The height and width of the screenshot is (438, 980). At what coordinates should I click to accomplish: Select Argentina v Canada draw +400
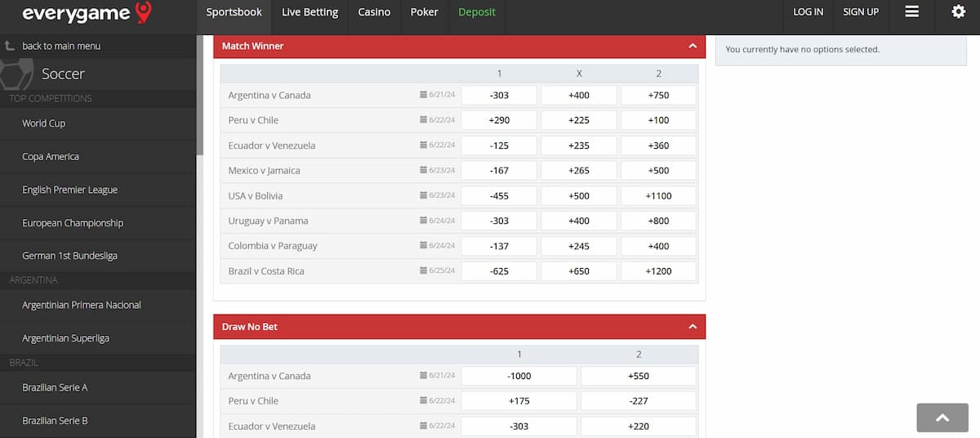(x=579, y=96)
